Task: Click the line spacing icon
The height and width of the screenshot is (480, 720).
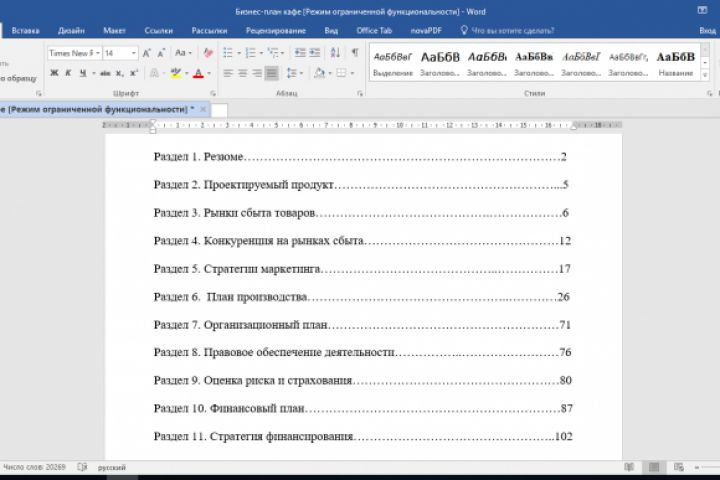Action: 291,73
